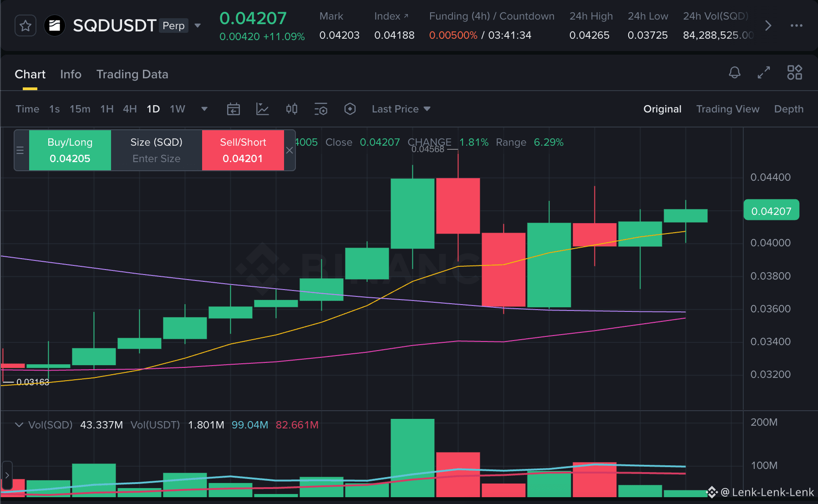The height and width of the screenshot is (504, 818).
Task: Show more market stats with right chevron
Action: pos(768,25)
